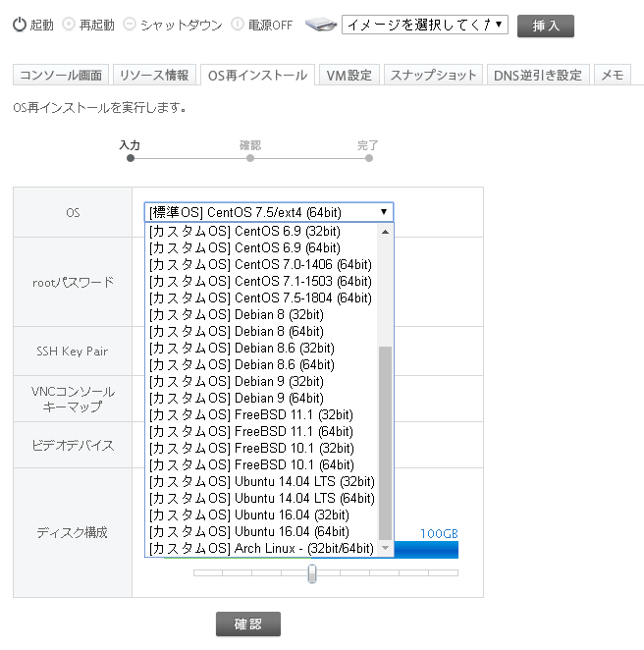Choose CentOS 6.9 (64bit) custom OS

[x=261, y=247]
